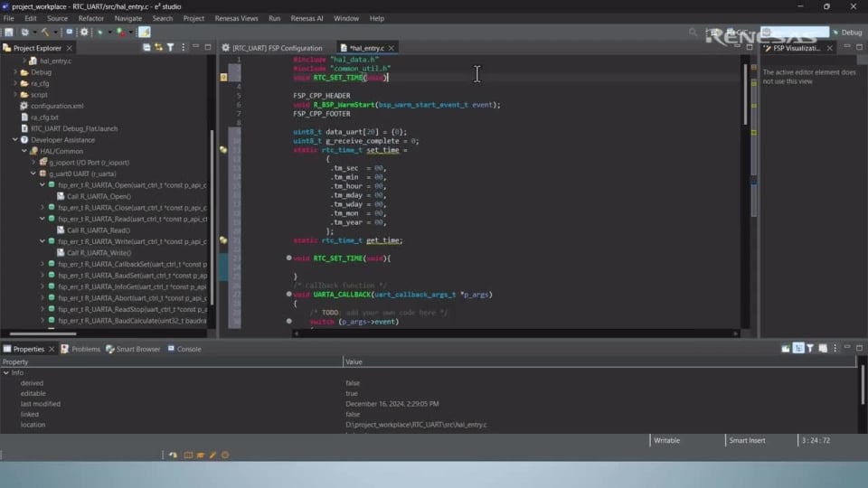Collapse All icon in Project Explorer
Viewport: 868px width, 488px height.
[146, 48]
